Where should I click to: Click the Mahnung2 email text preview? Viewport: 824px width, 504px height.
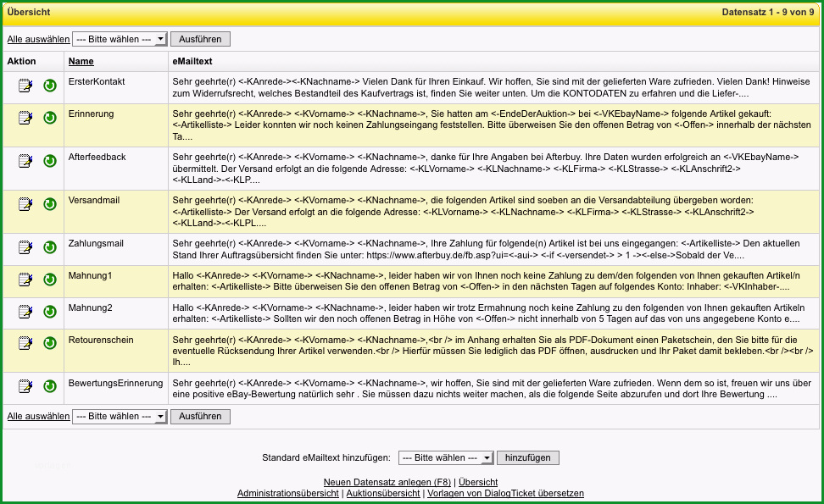(489, 313)
